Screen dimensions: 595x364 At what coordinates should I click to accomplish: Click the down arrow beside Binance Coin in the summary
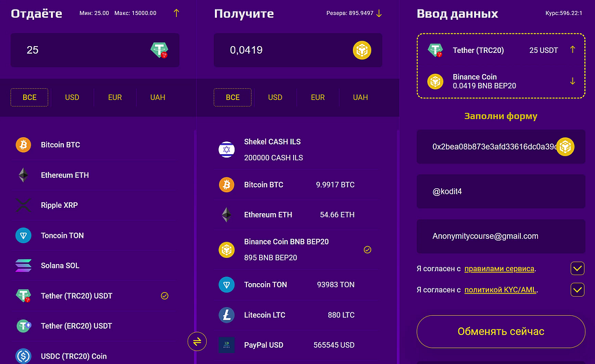[573, 81]
